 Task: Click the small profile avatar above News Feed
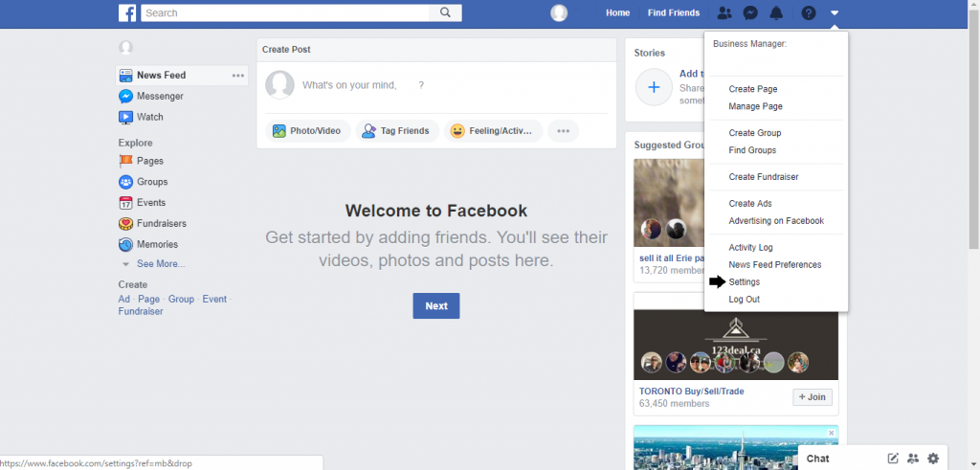point(125,48)
